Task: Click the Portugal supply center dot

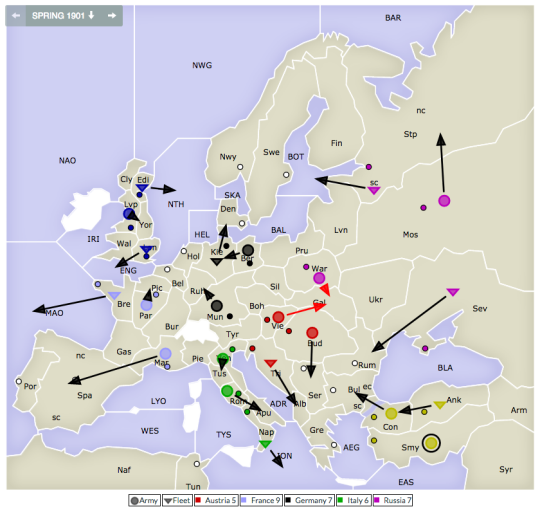Action: [19, 381]
